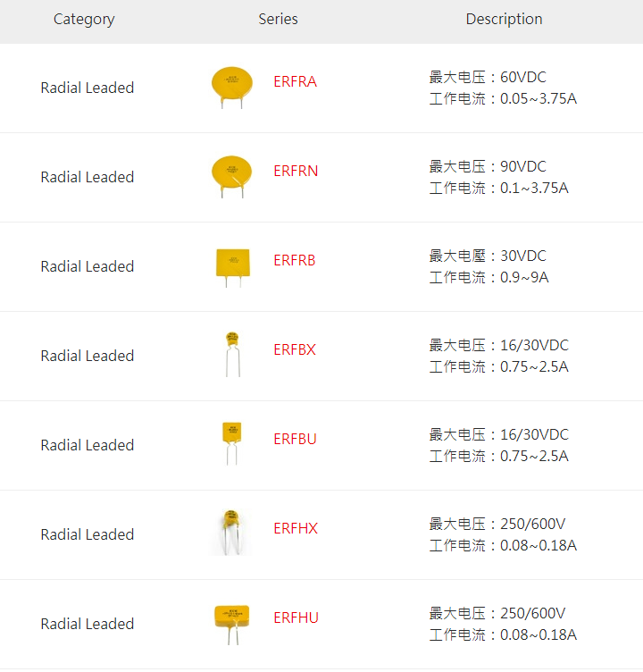Click the round yellow ERFRA fuse image

pos(232,88)
